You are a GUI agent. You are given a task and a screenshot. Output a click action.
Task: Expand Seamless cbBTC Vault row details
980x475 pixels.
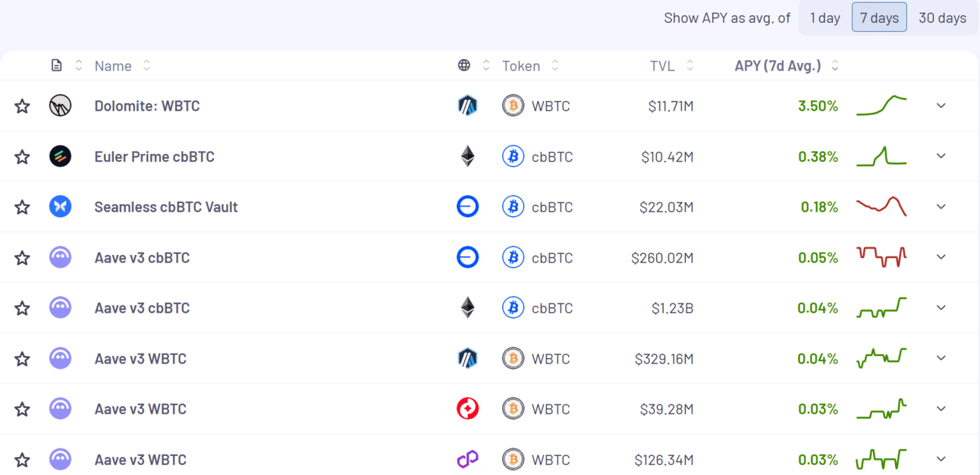point(941,206)
